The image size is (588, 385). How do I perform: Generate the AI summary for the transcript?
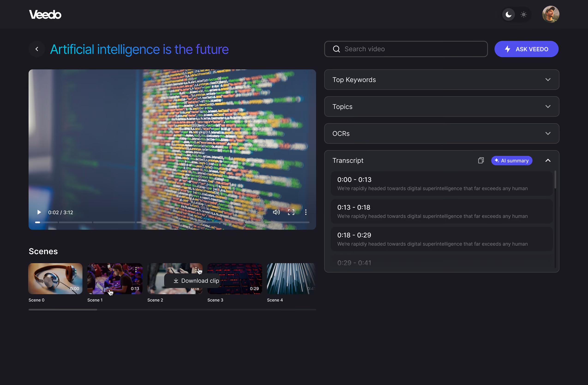tap(511, 161)
